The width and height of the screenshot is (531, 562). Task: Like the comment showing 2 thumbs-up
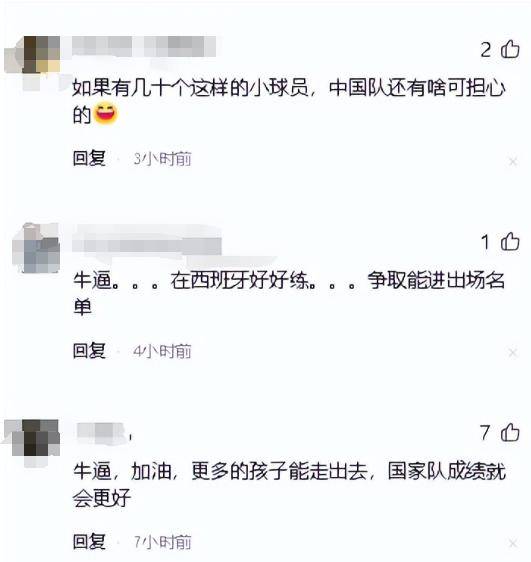coord(510,49)
